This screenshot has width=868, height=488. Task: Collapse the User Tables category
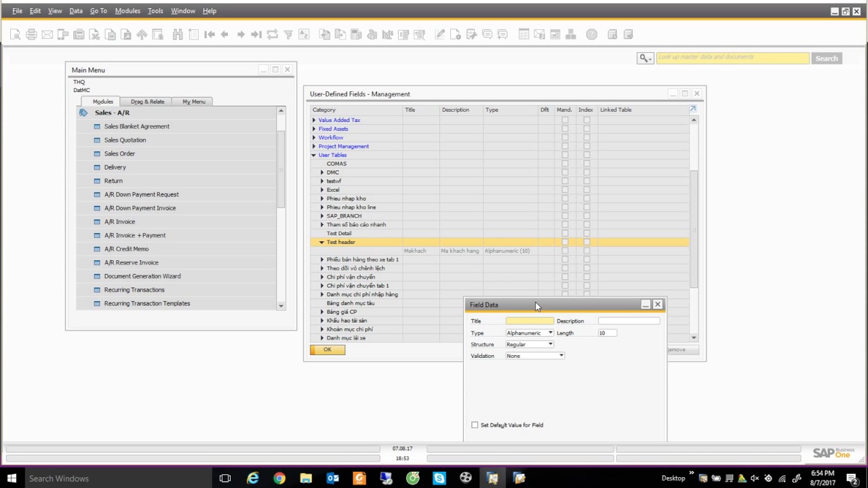coord(314,155)
